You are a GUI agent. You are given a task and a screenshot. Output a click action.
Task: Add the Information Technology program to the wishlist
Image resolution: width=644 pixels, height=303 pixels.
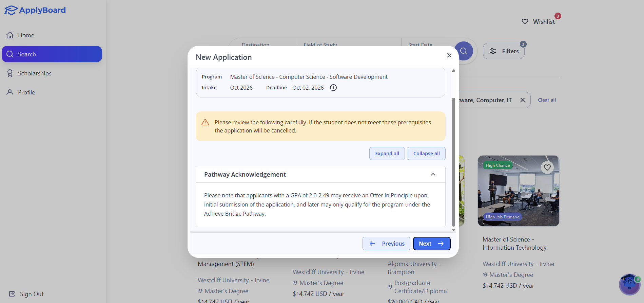click(x=547, y=167)
